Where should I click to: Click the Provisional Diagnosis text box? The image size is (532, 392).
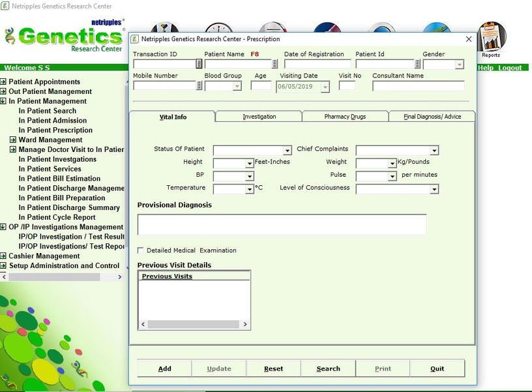point(282,224)
